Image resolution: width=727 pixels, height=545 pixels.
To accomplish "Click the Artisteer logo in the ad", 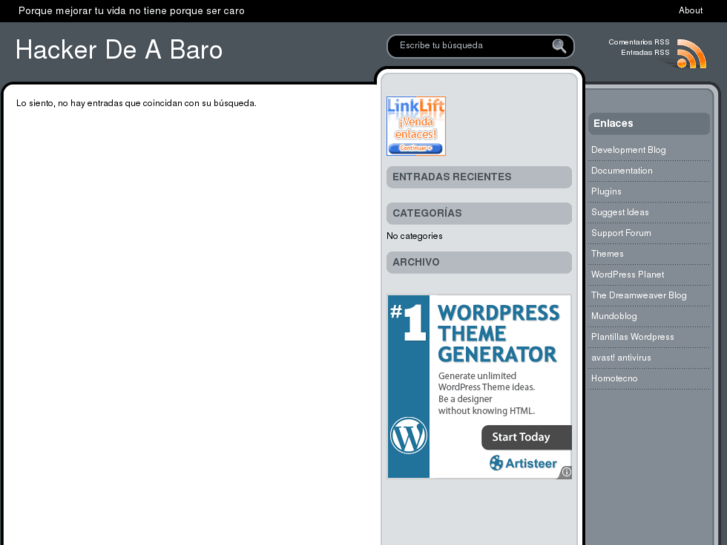I will 523,463.
